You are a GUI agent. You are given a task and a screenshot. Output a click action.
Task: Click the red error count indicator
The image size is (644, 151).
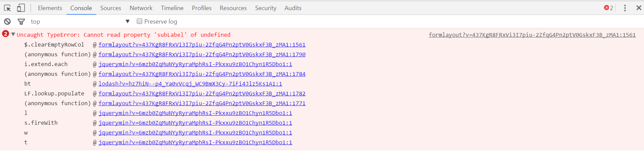[x=609, y=8]
